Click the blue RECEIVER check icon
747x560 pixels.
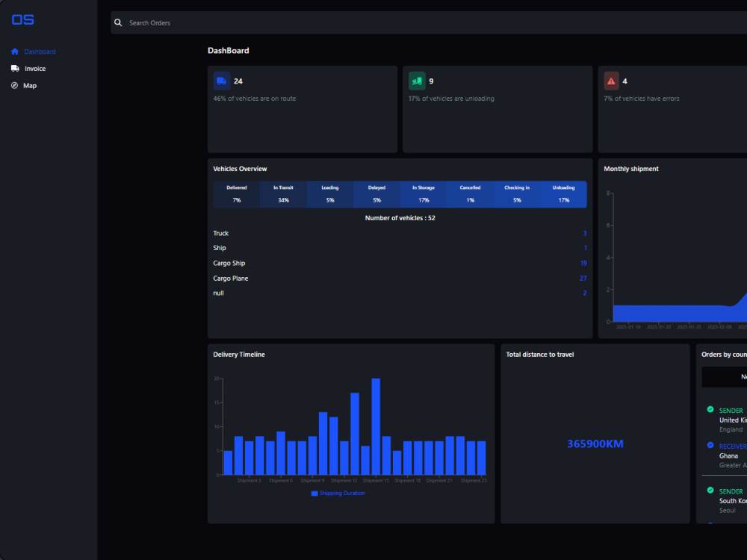click(710, 445)
